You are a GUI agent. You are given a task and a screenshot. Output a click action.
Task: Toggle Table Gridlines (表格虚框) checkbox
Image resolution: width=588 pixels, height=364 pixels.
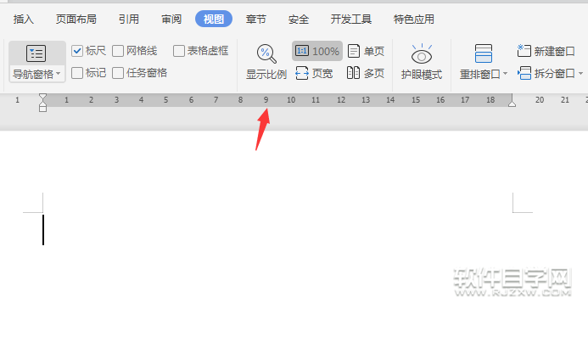click(x=179, y=51)
